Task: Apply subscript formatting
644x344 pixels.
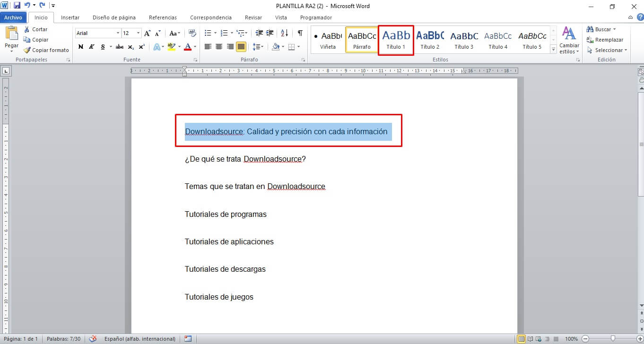Action: click(x=131, y=47)
